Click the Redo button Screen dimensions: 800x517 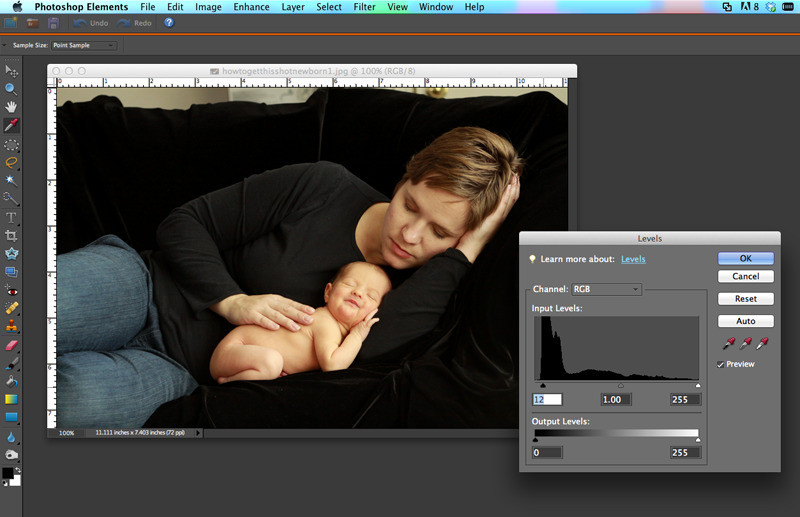click(x=135, y=23)
